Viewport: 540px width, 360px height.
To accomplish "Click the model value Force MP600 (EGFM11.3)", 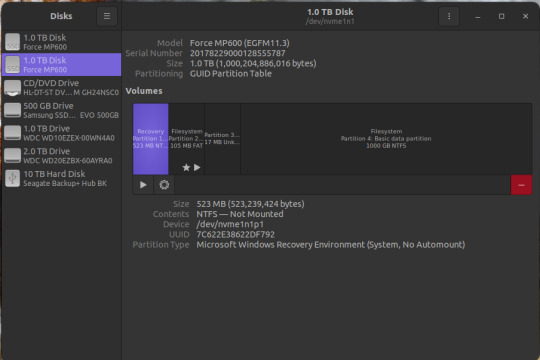I will 240,43.
